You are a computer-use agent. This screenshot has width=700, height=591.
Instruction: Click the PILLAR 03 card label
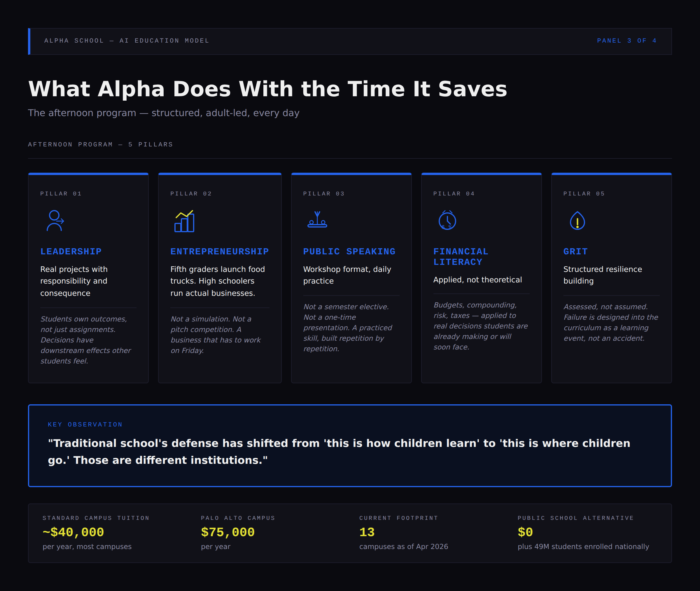324,194
